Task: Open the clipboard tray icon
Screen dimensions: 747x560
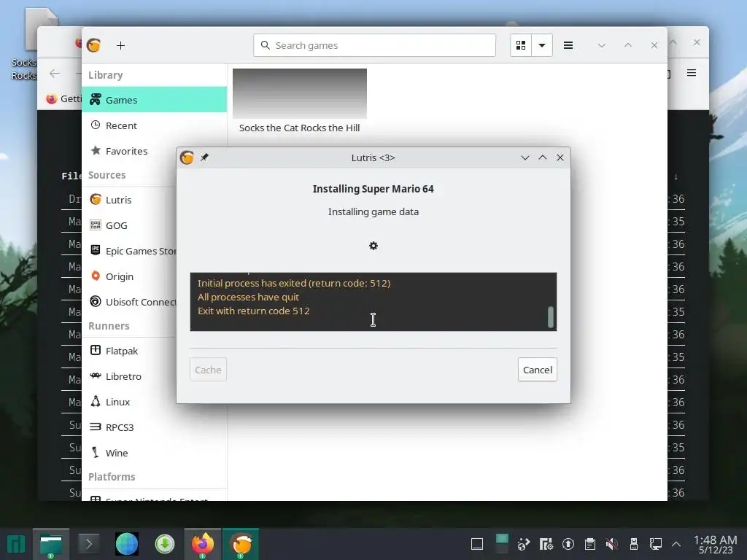Action: [589, 544]
